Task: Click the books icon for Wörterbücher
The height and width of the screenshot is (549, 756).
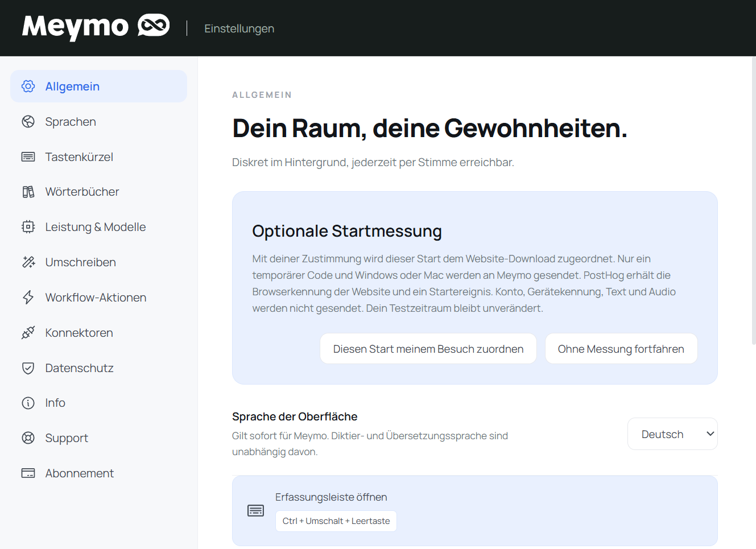Action: pos(28,192)
